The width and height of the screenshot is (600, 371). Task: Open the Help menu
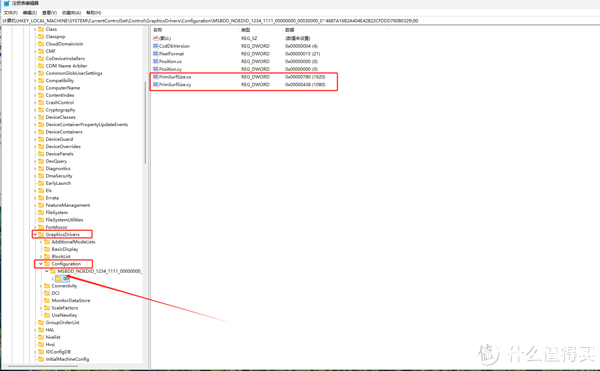point(93,13)
